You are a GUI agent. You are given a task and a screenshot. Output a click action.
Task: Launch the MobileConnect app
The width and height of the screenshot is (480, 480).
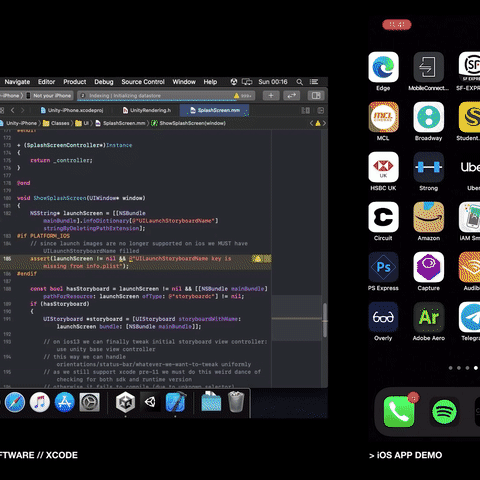[429, 67]
